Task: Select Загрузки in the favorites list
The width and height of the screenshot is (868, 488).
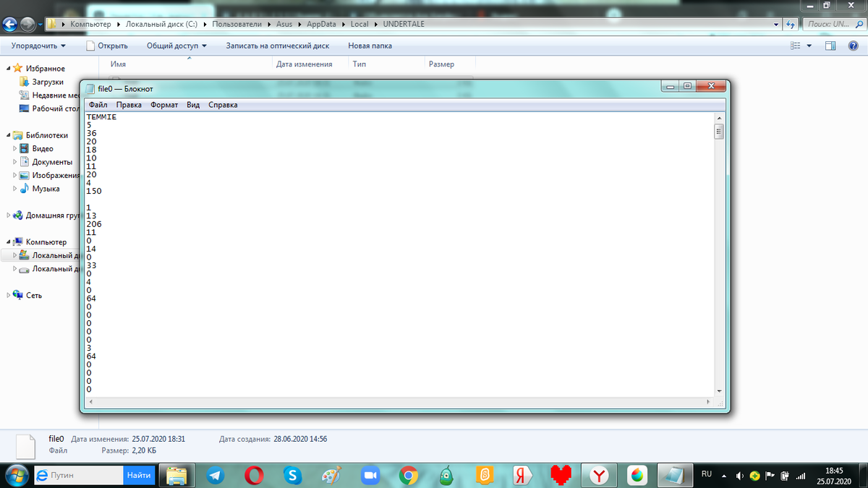Action: pyautogui.click(x=48, y=82)
